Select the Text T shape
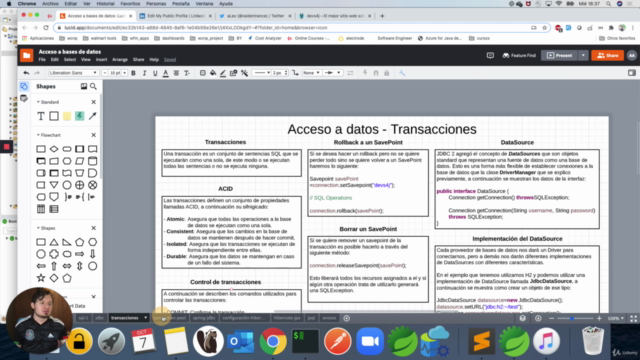640x360 pixels. coord(41,116)
